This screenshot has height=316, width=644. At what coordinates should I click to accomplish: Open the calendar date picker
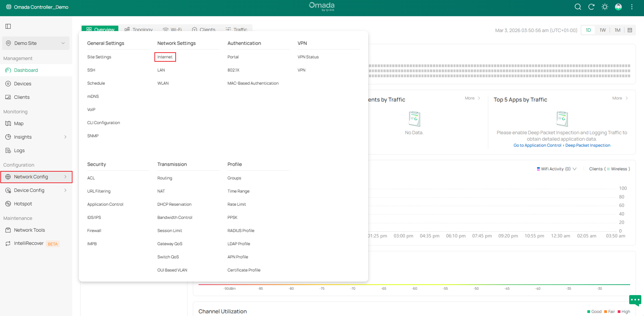pos(630,30)
